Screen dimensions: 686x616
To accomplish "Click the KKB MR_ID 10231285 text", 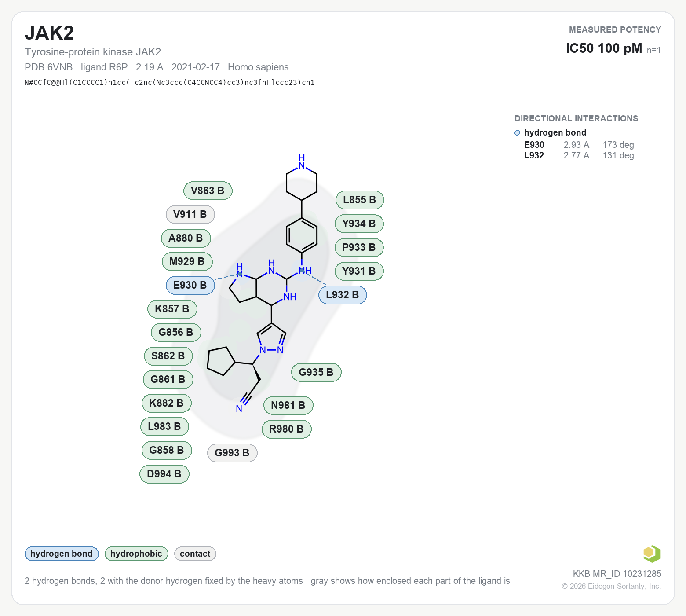I will 617,574.
